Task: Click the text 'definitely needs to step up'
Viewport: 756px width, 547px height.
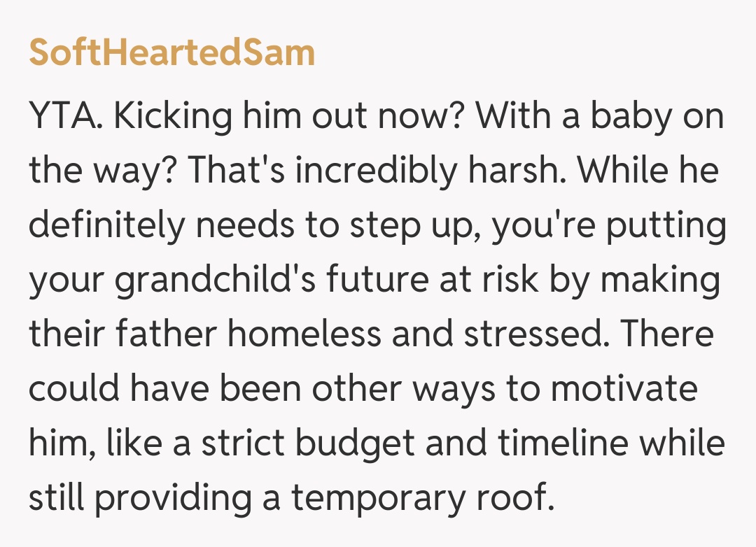Action: click(x=253, y=225)
